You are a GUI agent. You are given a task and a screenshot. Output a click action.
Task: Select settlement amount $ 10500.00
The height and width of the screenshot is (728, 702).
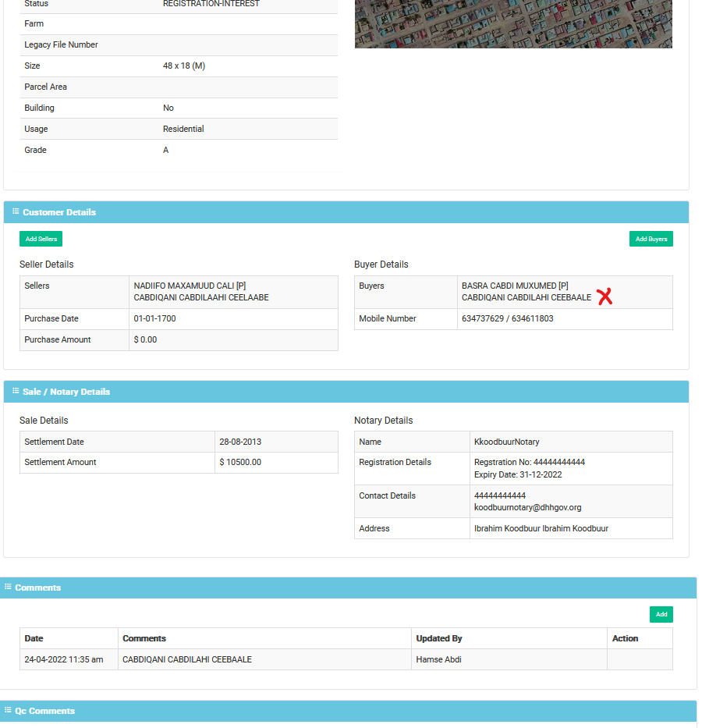[240, 462]
